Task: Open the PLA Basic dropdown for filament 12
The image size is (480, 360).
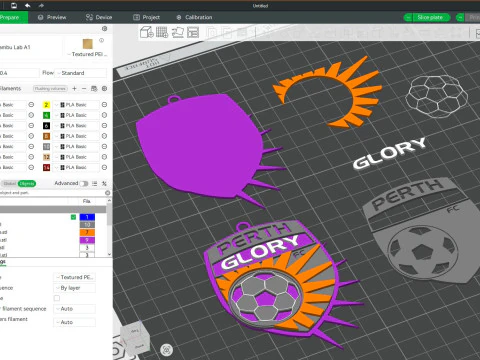Action: click(76, 157)
